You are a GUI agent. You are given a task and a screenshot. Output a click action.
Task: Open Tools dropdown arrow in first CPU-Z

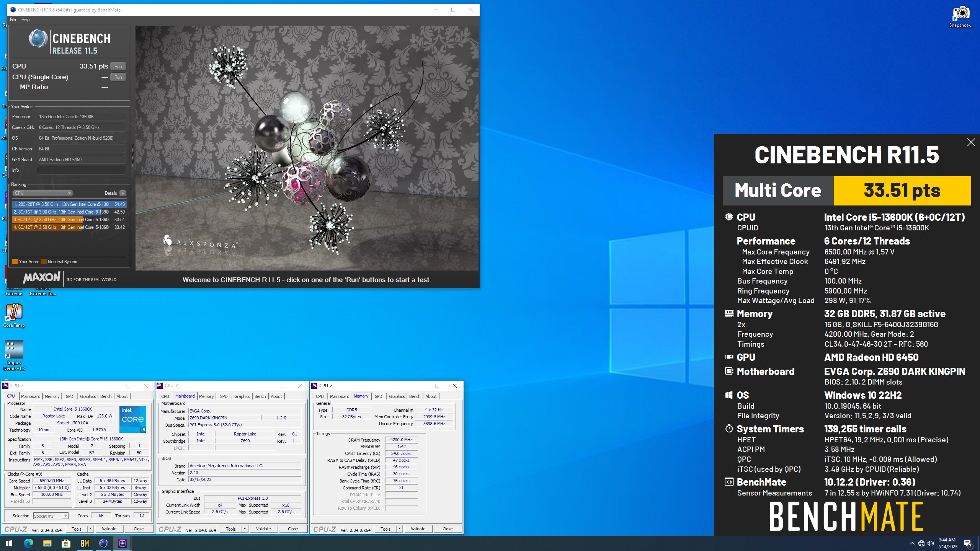coord(91,529)
